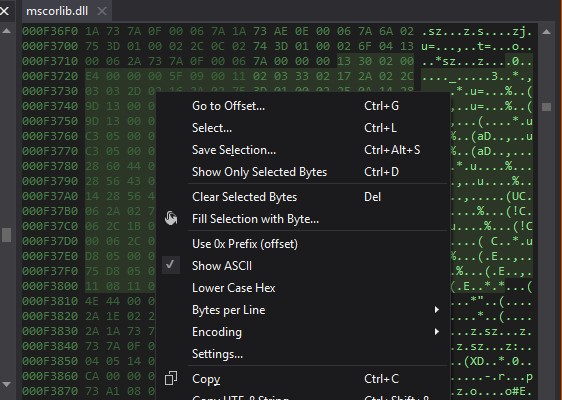Toggle Lower Case Hex option
Image resolution: width=562 pixels, height=400 pixels.
coord(303,288)
